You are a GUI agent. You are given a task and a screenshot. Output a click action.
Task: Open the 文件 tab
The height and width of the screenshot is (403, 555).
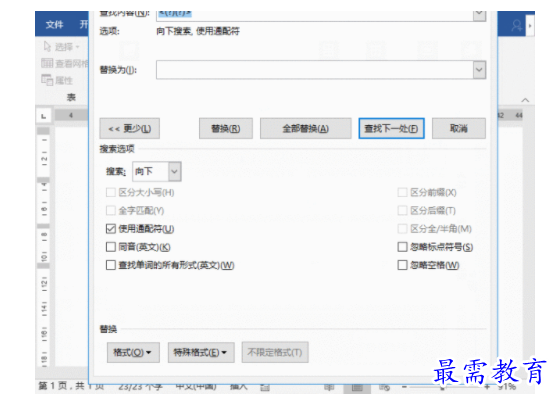coord(55,24)
